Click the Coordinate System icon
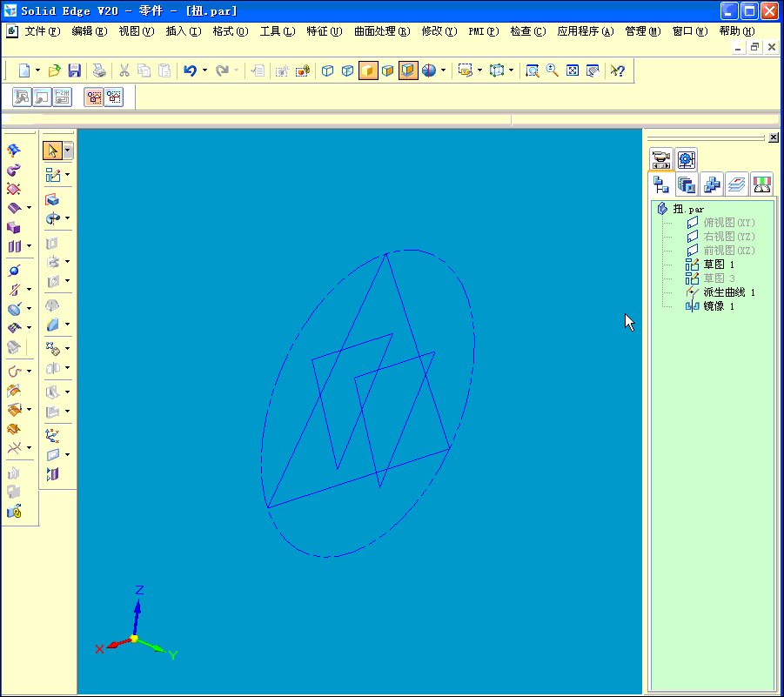784x697 pixels. (52, 435)
